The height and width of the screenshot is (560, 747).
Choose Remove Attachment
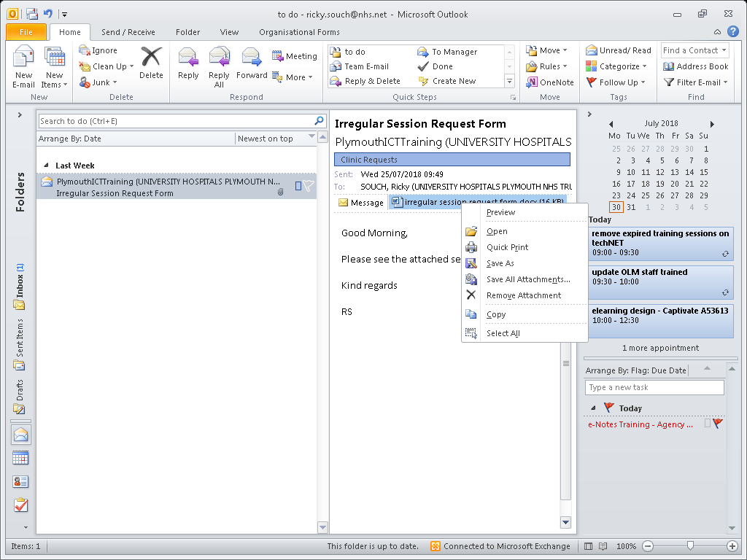pyautogui.click(x=524, y=295)
